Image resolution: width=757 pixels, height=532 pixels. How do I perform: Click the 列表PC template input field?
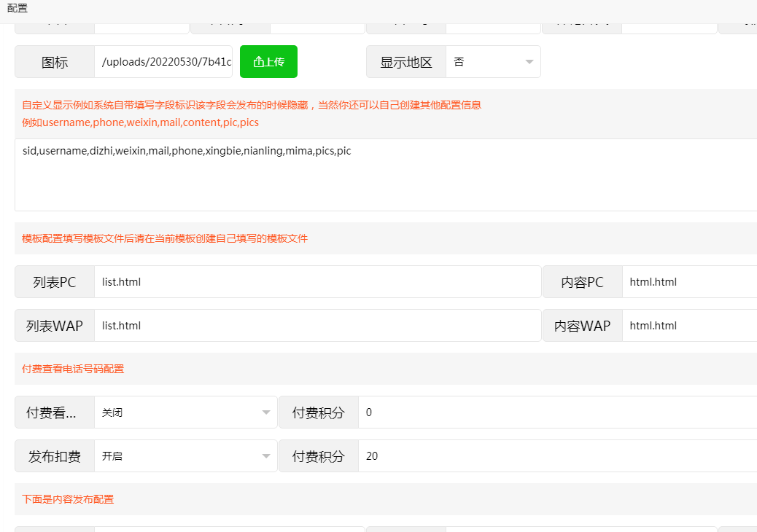[x=317, y=282]
